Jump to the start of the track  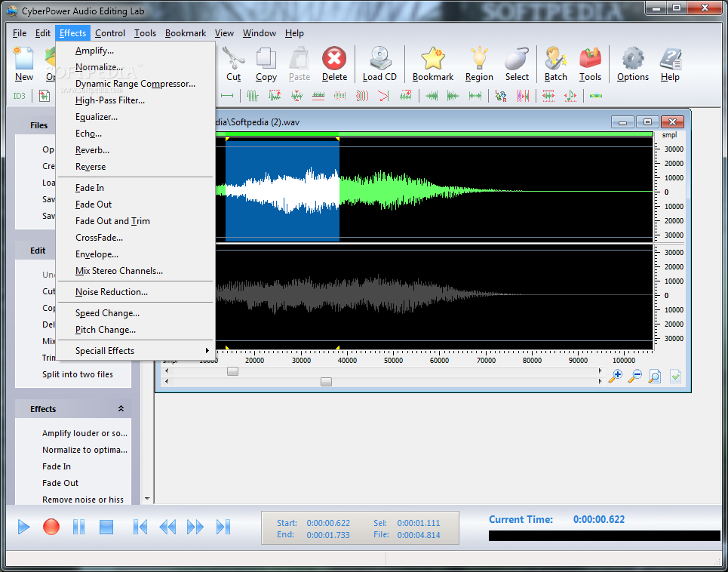140,527
